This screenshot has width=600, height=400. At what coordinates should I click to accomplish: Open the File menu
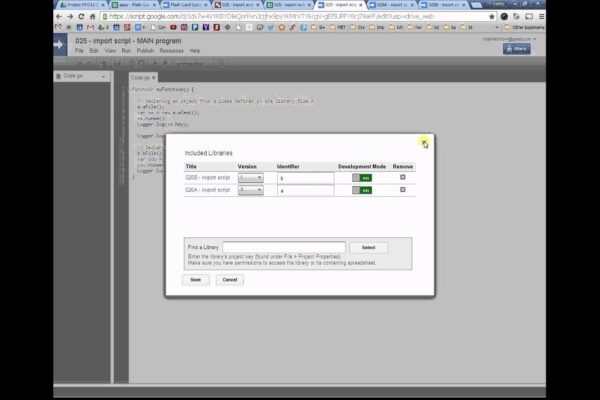(79, 51)
